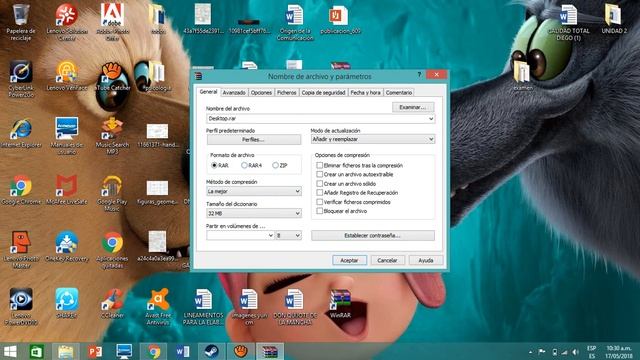Select the WinRAR desktop icon

pyautogui.click(x=340, y=304)
